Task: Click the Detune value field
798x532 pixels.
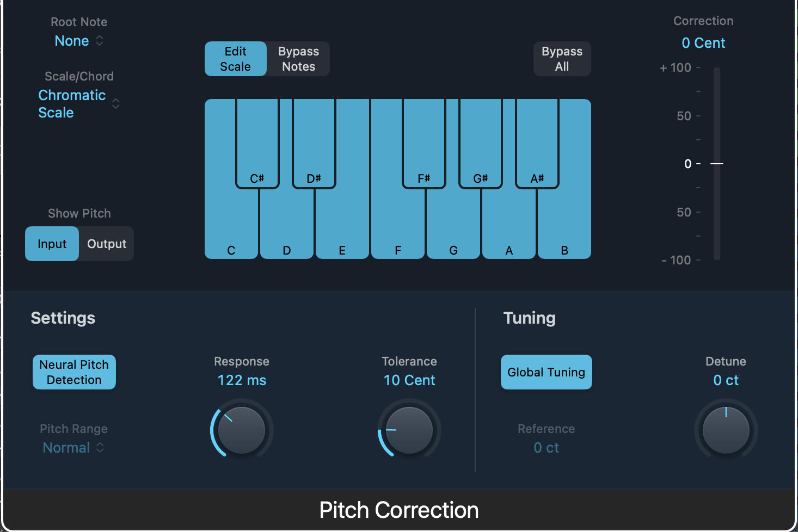Action: pos(726,380)
